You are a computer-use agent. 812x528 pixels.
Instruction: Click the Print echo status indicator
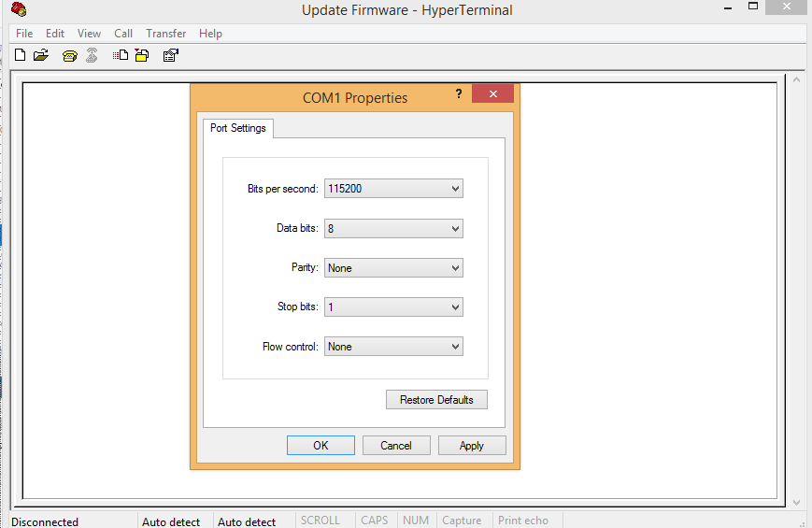523,521
